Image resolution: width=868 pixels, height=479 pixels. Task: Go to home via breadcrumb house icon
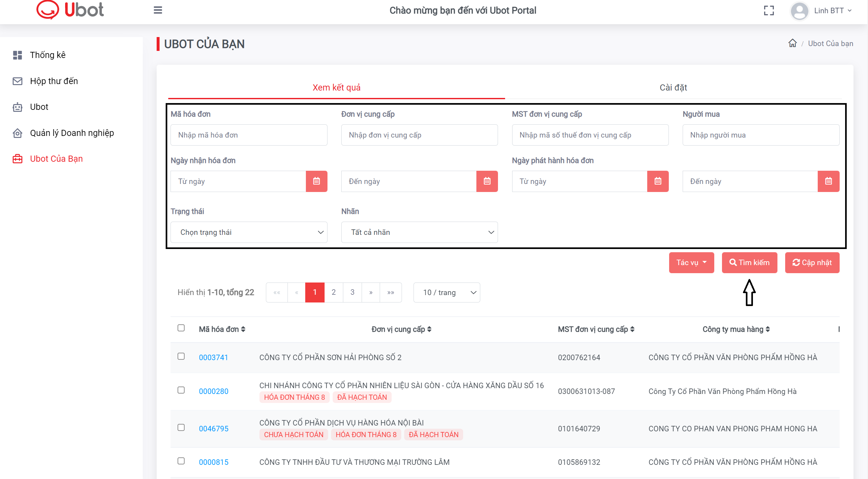[x=792, y=43]
